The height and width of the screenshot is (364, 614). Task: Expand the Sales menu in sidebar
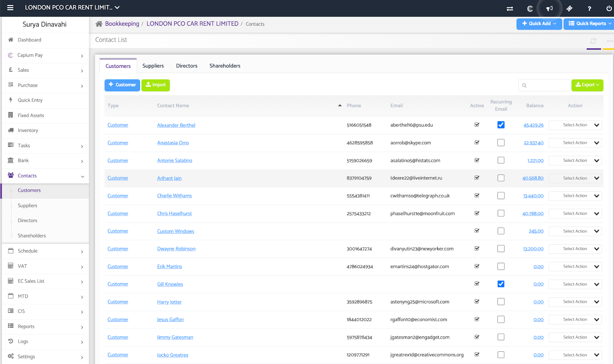(45, 70)
